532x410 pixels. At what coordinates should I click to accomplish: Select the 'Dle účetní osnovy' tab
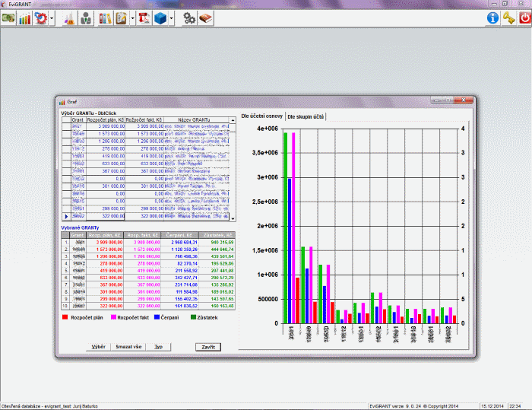[x=261, y=116]
